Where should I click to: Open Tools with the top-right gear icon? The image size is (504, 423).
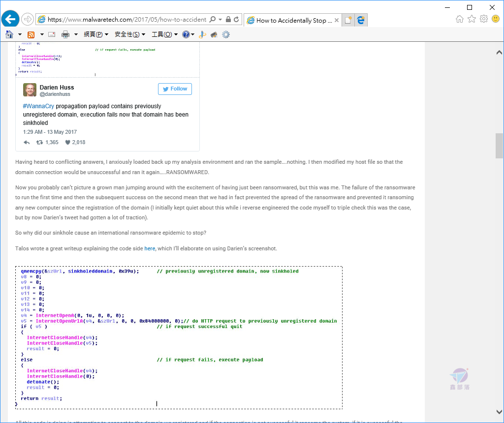[x=484, y=19]
